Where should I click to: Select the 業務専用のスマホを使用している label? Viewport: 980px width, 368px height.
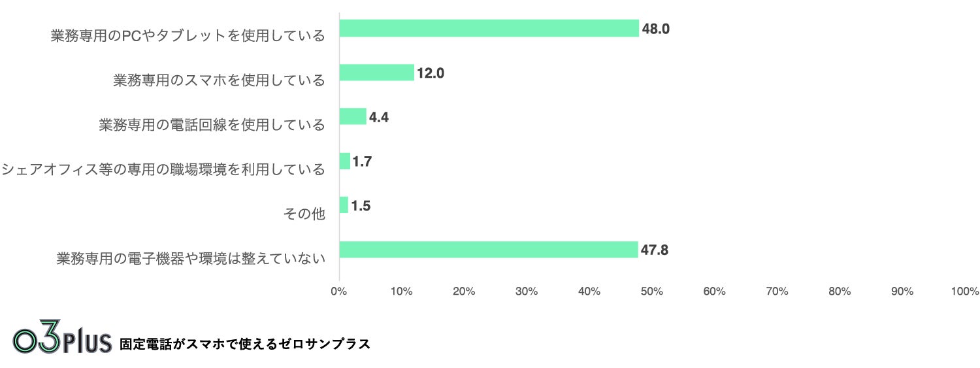[x=219, y=80]
